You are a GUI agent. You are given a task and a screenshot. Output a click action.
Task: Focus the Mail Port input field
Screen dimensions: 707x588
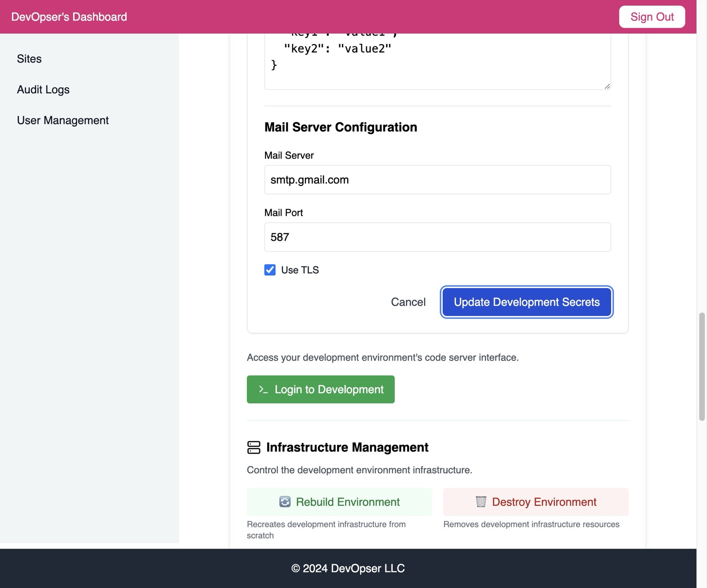[x=437, y=237]
